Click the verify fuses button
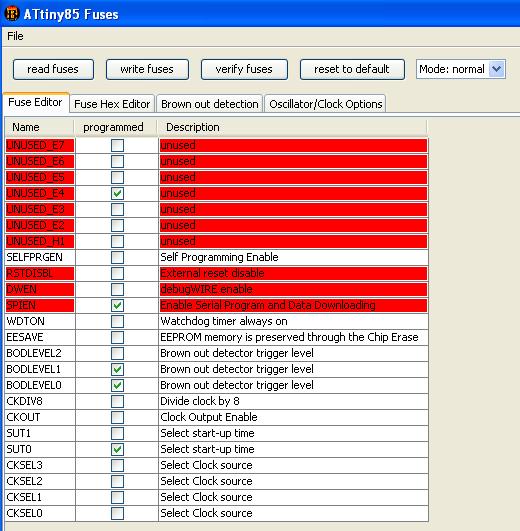Screen dimensions: 520x531 (x=244, y=69)
